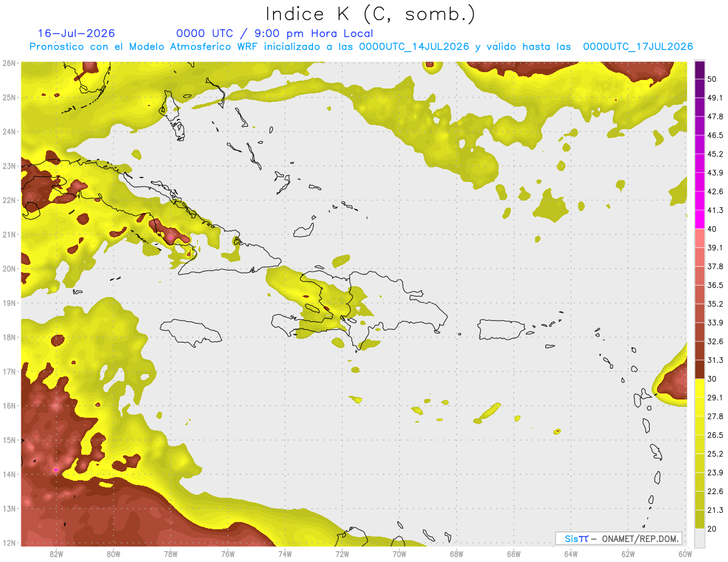Viewport: 728px width, 562px height.
Task: Click the colorbar label "32.6"
Action: pos(715,341)
